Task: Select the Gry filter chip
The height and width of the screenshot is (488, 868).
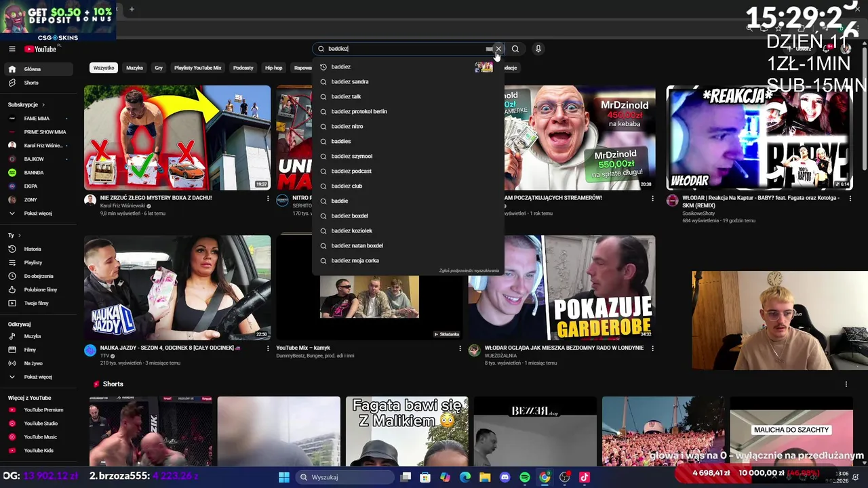Action: point(159,68)
